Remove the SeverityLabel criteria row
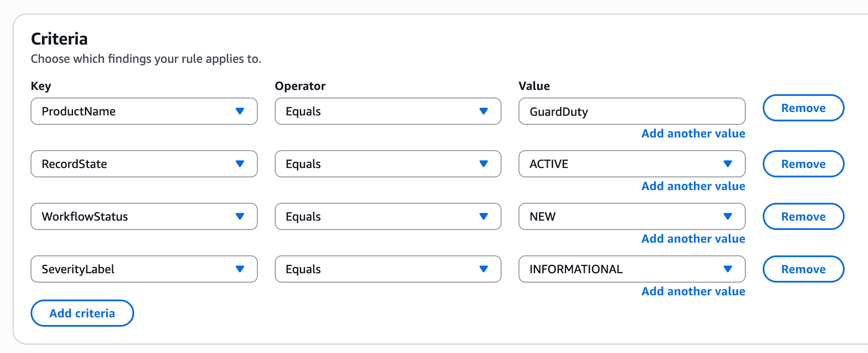Image resolution: width=868 pixels, height=353 pixels. (803, 269)
